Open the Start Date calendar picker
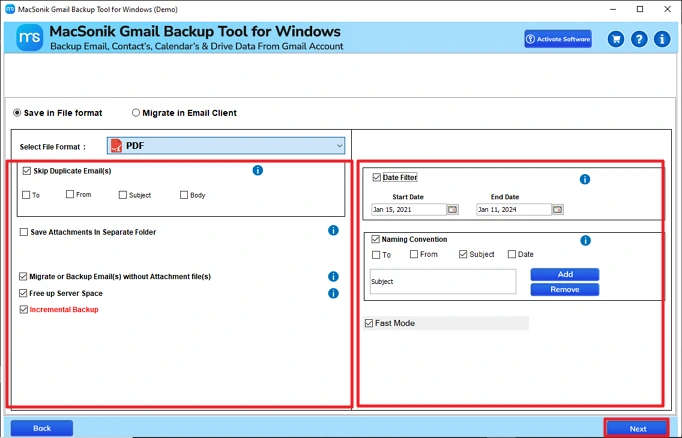Viewport: 682px width, 438px height. 452,210
